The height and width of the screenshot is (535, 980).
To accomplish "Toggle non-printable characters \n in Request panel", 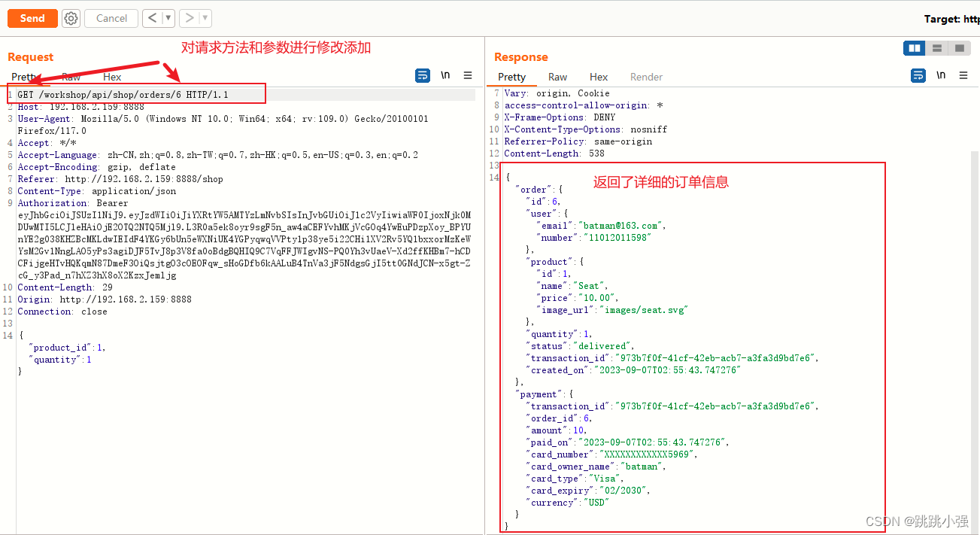I will pos(445,75).
